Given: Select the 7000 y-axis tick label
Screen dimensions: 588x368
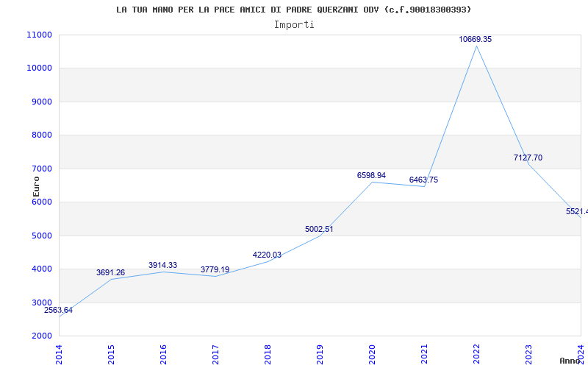Looking at the screenshot, I should click(x=41, y=169).
